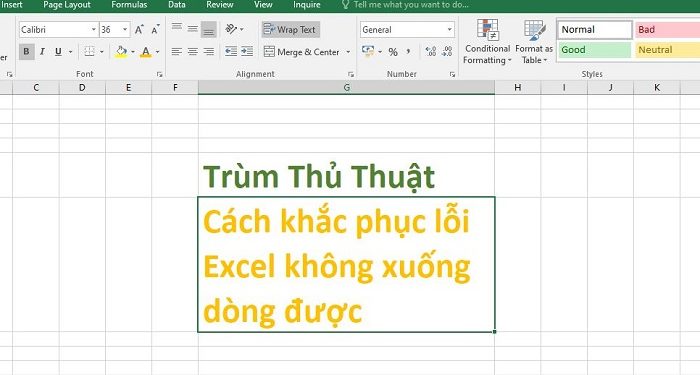The width and height of the screenshot is (700, 375).
Task: Click Decrease Indent icon
Action: pyautogui.click(x=231, y=52)
